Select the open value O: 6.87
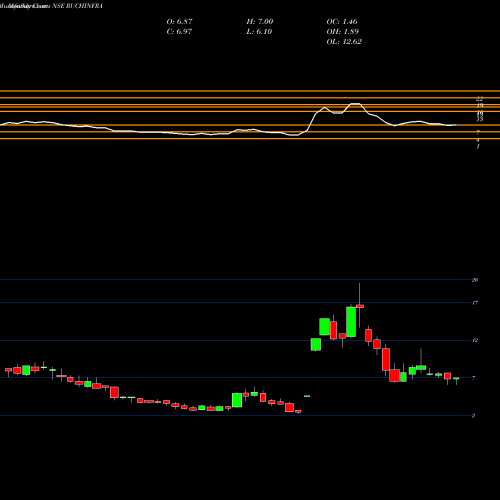The height and width of the screenshot is (500, 500). 179,22
